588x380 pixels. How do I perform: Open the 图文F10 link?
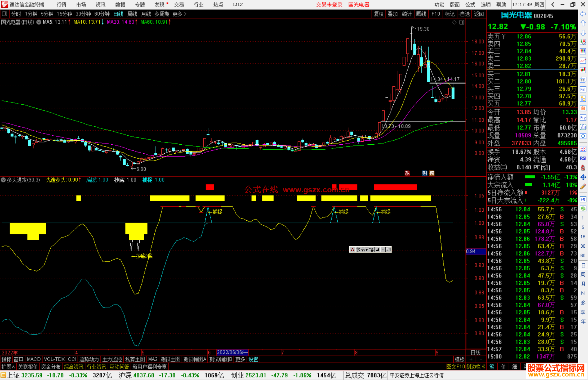tap(456, 367)
